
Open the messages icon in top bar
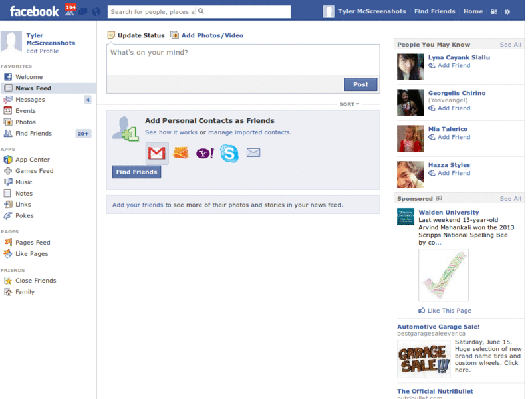(x=82, y=12)
